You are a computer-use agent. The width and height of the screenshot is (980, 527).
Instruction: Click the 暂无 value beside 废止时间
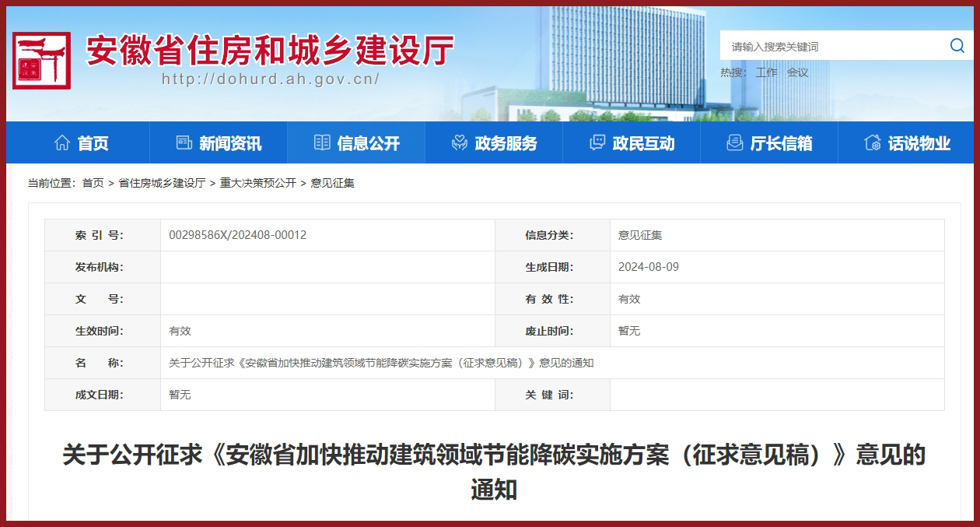[629, 331]
